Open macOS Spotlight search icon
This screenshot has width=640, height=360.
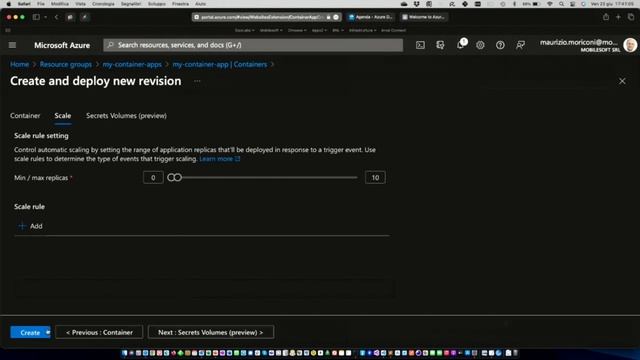pyautogui.click(x=561, y=4)
